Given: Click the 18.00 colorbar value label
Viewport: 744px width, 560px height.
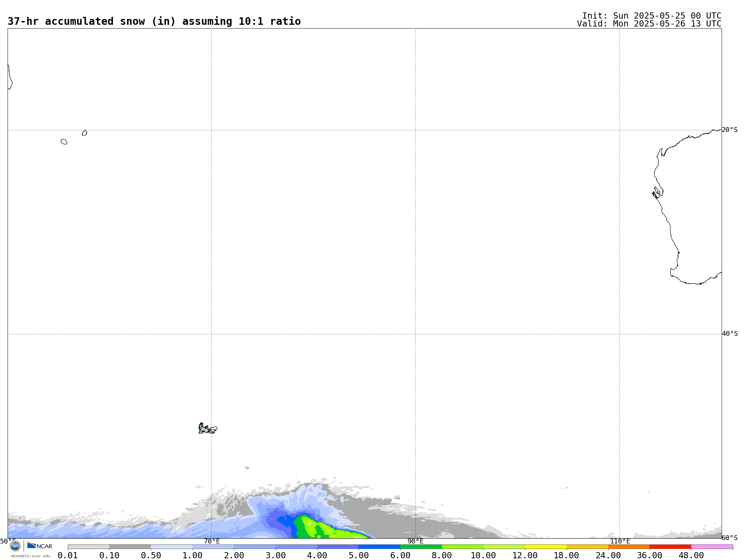Looking at the screenshot, I should tap(566, 556).
